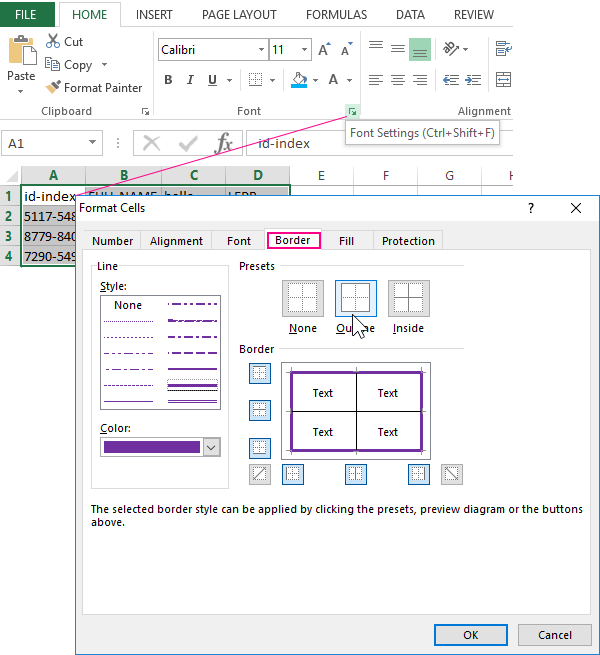Select the None line style
This screenshot has width=600, height=655.
point(128,305)
